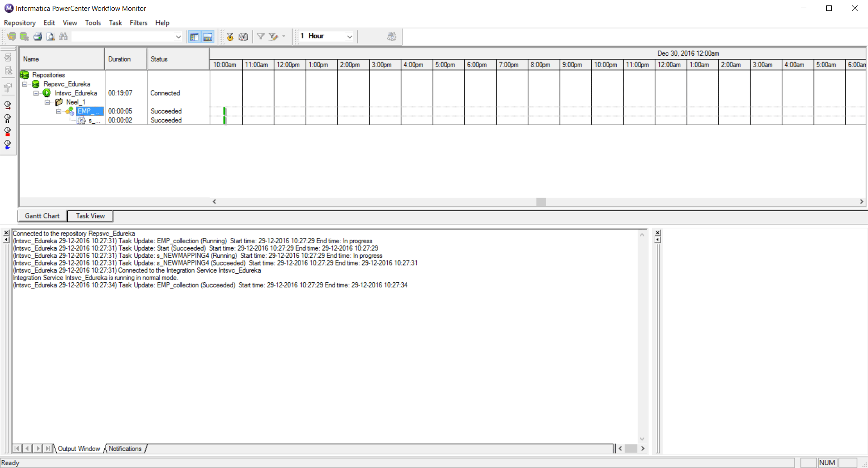The width and height of the screenshot is (868, 468).
Task: Toggle the Output window view icon
Action: (208, 37)
